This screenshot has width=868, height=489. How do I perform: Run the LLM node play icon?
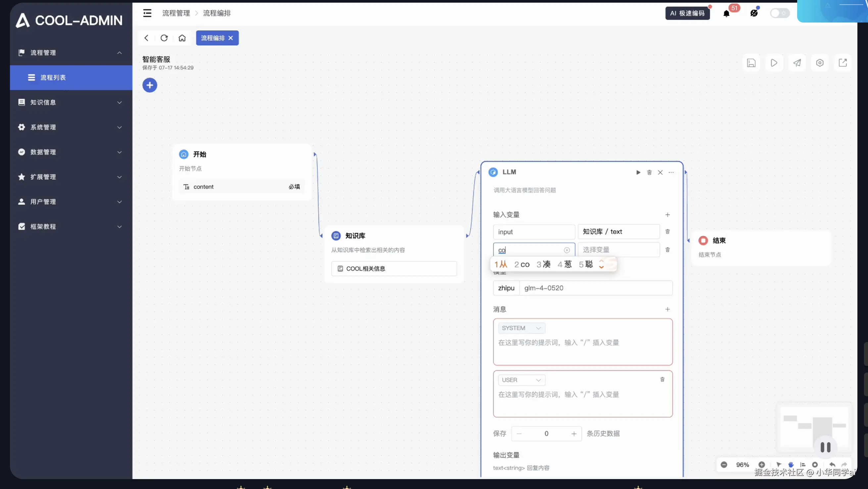(638, 172)
